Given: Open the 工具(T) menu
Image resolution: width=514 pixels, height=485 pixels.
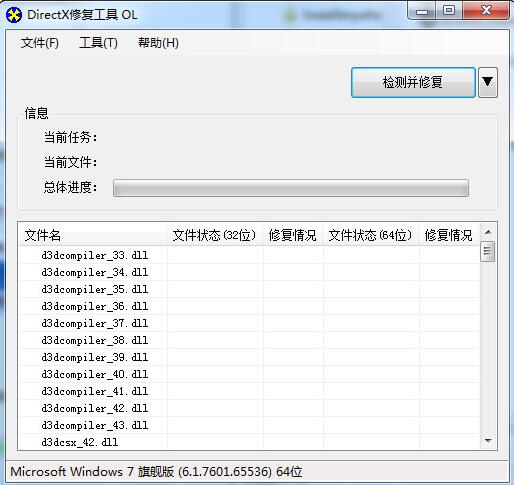Looking at the screenshot, I should (x=98, y=43).
